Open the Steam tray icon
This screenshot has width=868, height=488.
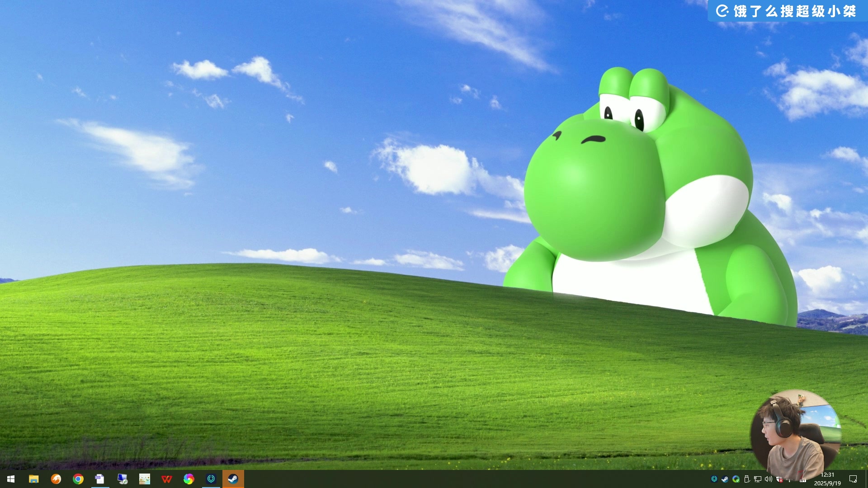(725, 479)
